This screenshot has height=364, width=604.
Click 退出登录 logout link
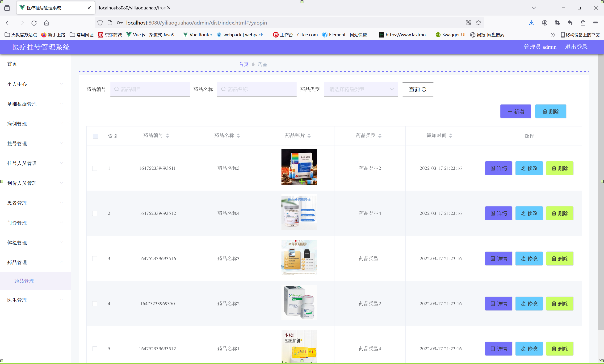576,47
